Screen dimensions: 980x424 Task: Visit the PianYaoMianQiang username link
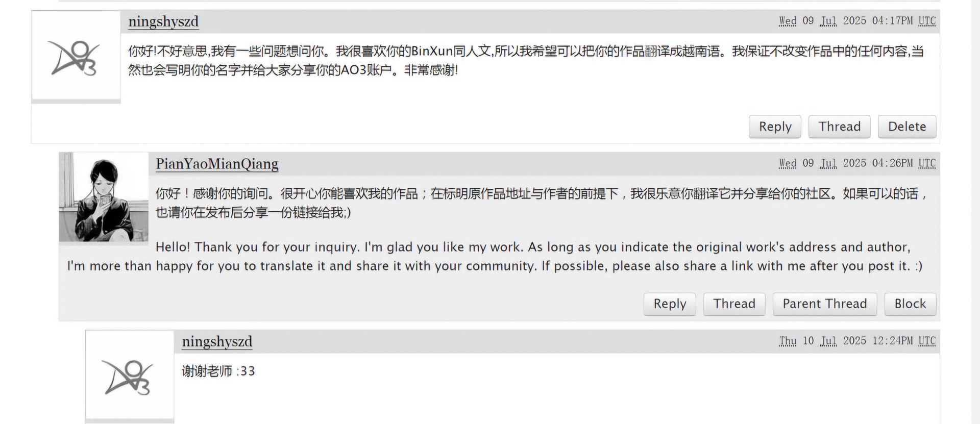(217, 164)
